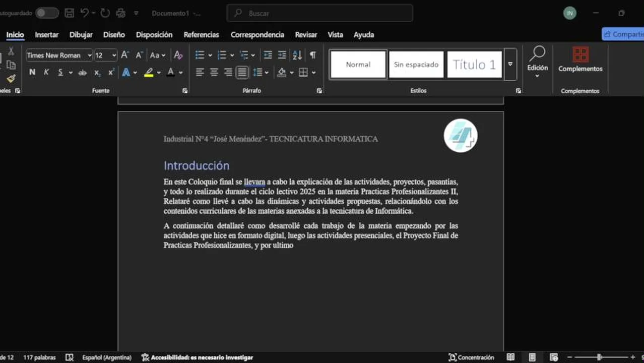Sort text alphabetically with the A-Z icon

297,55
